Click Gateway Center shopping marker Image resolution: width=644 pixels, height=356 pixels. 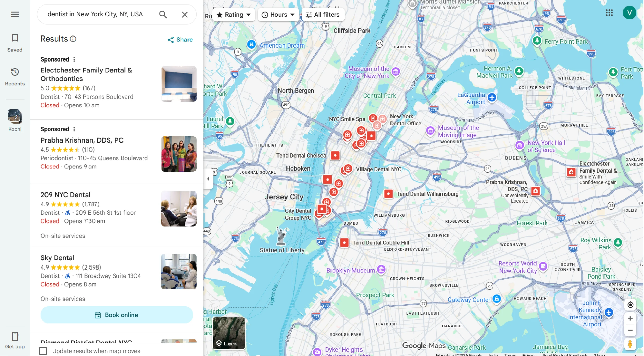[x=496, y=299]
